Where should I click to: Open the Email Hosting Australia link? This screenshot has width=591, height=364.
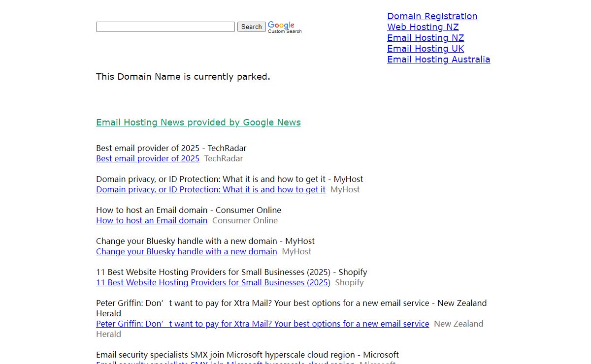pos(438,60)
